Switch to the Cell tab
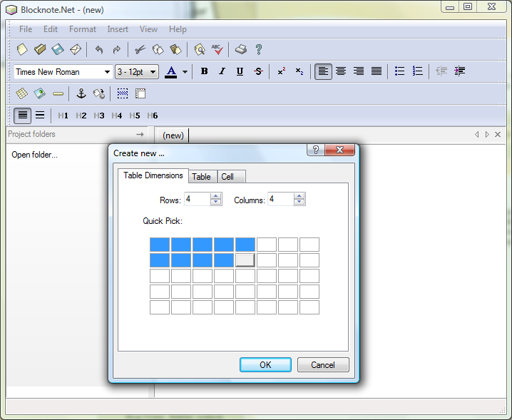Viewport: 512px width, 420px height. tap(231, 177)
